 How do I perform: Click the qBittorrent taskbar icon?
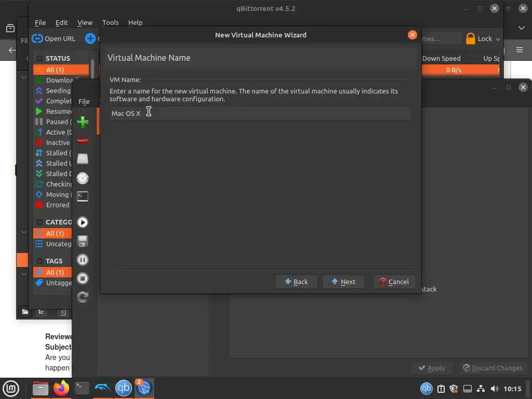point(124,388)
